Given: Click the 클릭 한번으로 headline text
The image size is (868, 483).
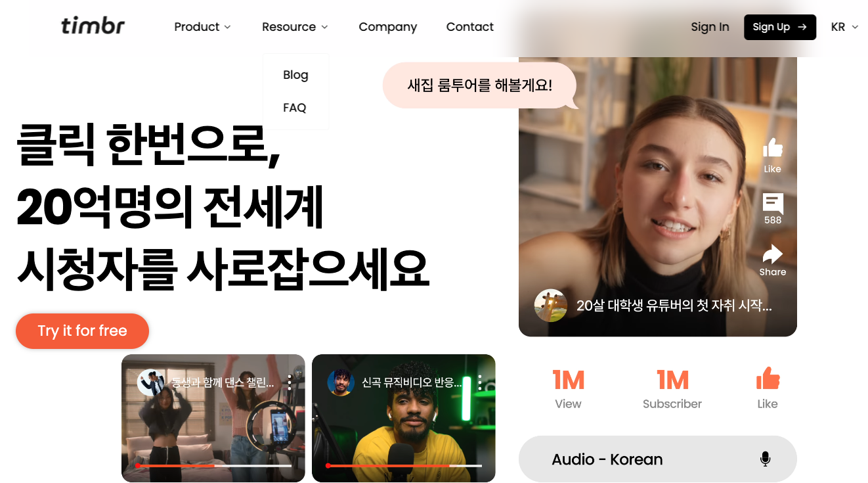Looking at the screenshot, I should [148, 145].
